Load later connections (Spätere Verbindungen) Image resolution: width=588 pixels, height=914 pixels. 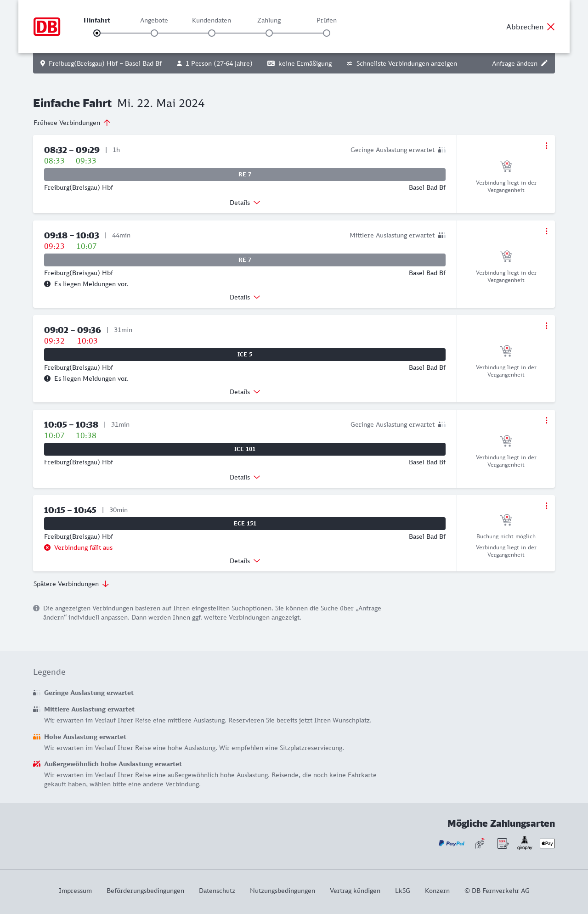[71, 584]
